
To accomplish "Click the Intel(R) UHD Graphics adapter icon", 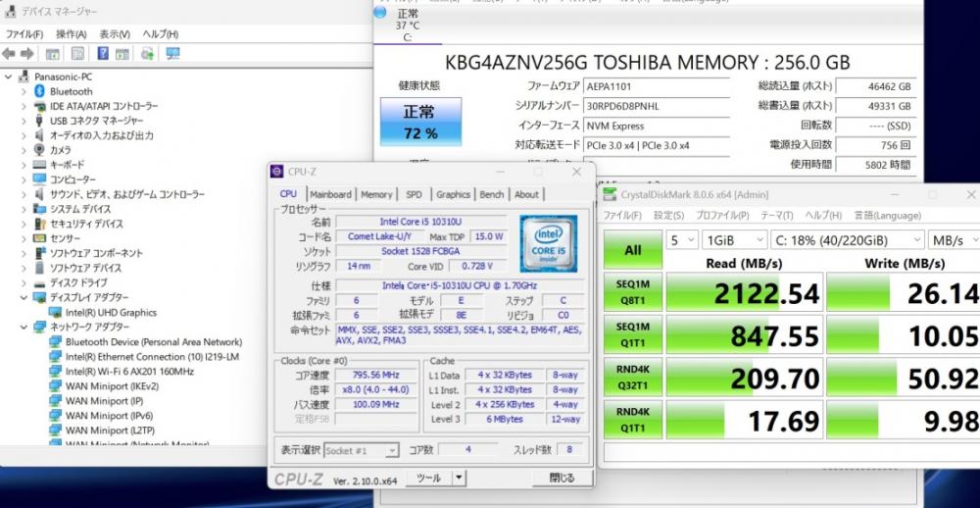I will coord(55,312).
